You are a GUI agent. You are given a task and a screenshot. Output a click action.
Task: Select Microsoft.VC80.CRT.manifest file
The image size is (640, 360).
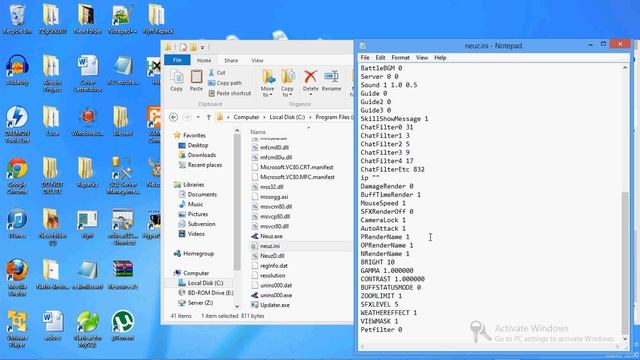(292, 167)
